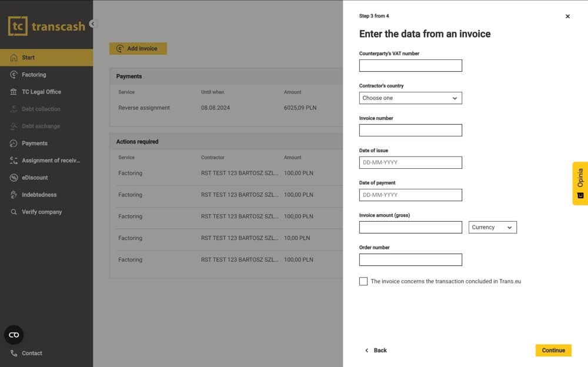Tick the Trans.eu transaction checkbox

(363, 282)
